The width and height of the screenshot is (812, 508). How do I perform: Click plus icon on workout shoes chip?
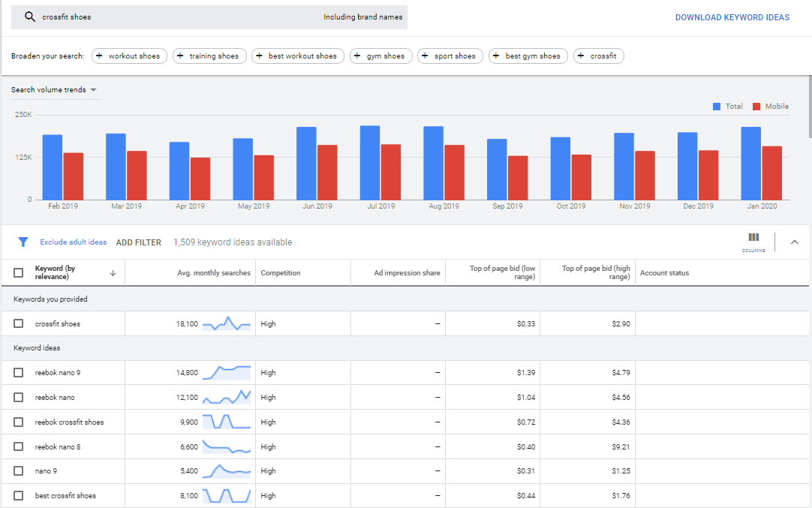[99, 56]
